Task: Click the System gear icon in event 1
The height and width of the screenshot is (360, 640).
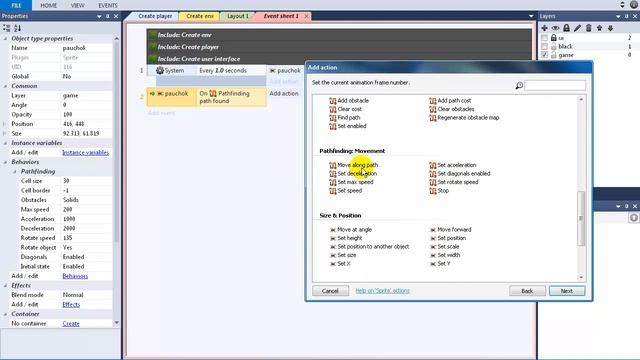Action: 160,70
